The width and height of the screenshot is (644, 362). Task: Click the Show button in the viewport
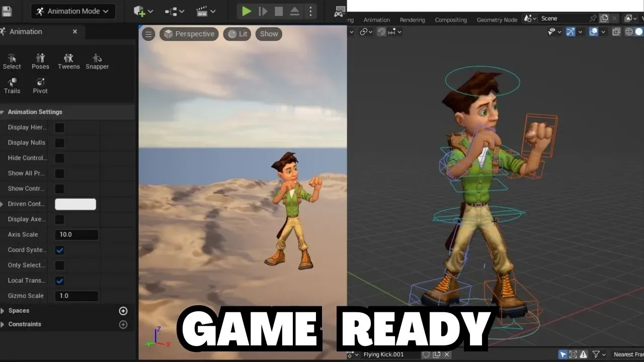[268, 34]
